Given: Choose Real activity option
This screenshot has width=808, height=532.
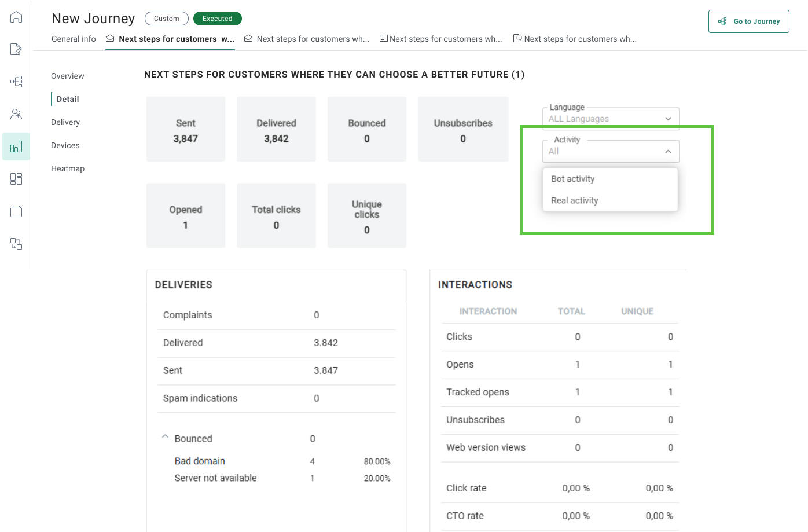Looking at the screenshot, I should tap(575, 200).
